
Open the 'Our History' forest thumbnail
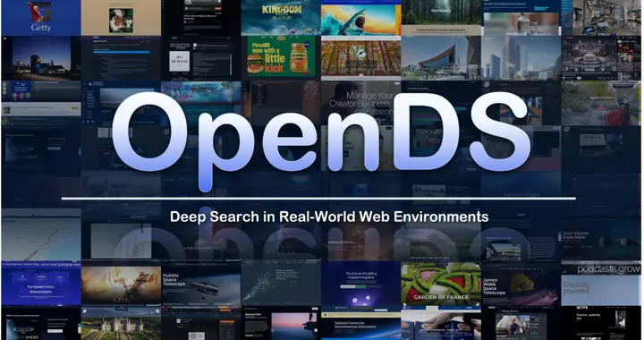pyautogui.click(x=441, y=18)
